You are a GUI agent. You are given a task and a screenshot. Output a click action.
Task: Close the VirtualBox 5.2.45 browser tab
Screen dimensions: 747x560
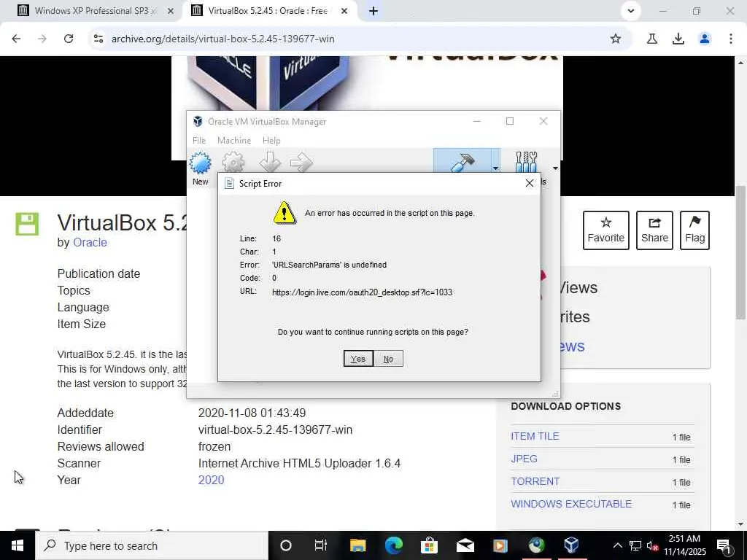click(344, 11)
